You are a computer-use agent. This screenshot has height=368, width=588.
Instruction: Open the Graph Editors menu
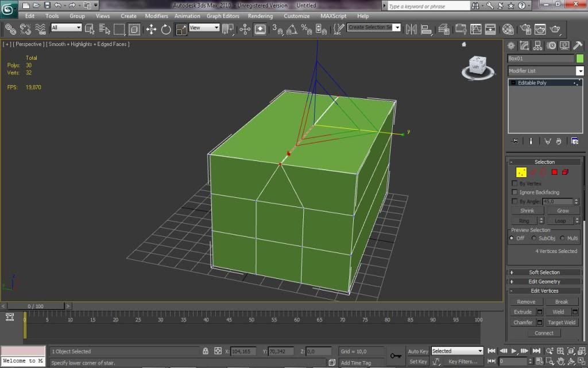(x=223, y=16)
